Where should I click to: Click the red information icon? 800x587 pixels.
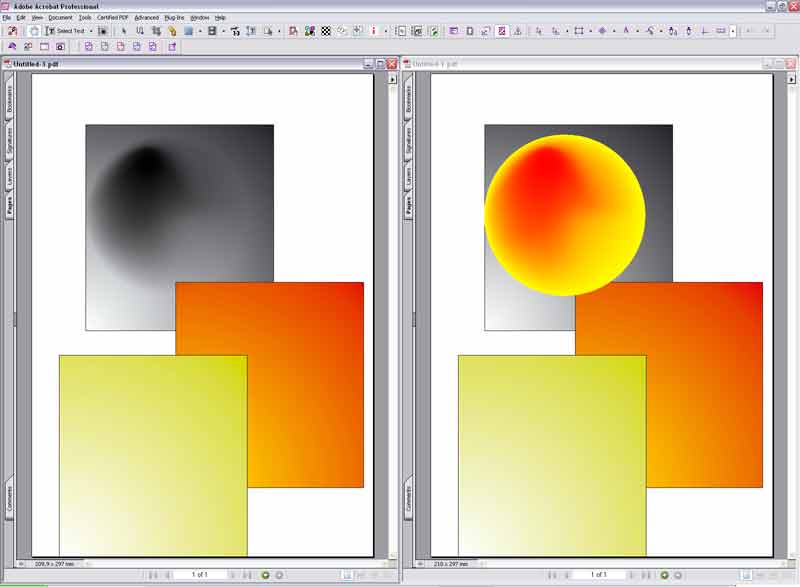point(373,31)
